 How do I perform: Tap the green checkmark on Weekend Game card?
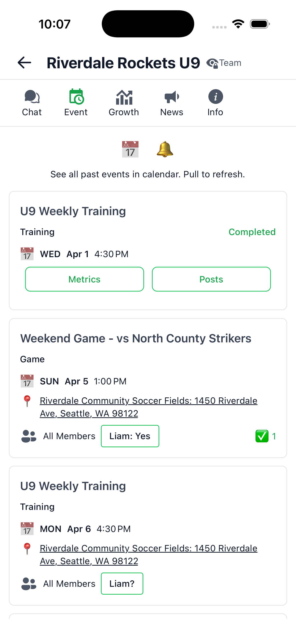(x=262, y=436)
